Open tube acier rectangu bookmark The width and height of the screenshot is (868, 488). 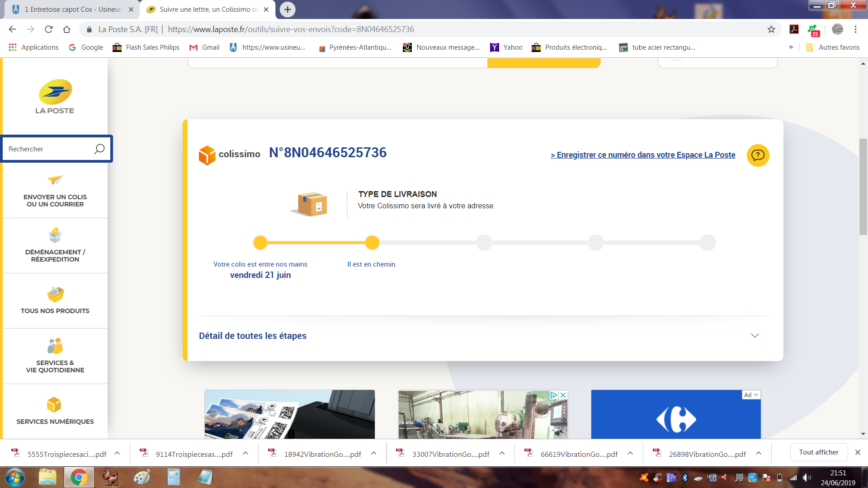point(657,47)
